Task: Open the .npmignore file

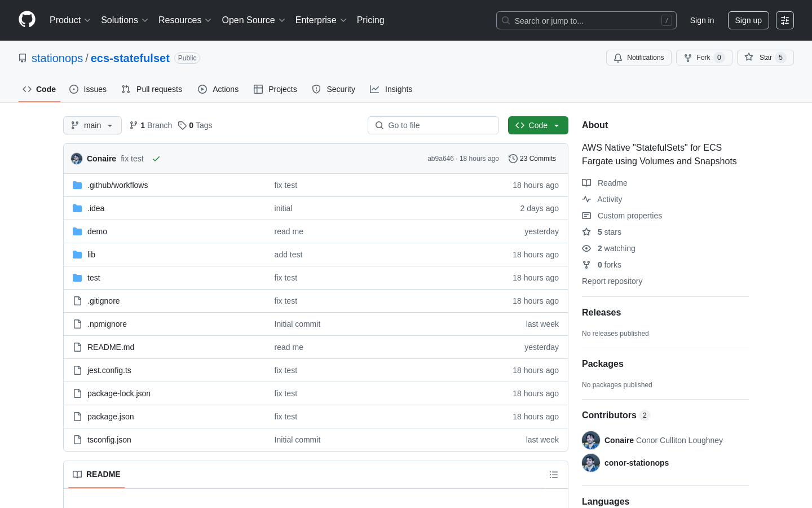Action: pos(107,324)
